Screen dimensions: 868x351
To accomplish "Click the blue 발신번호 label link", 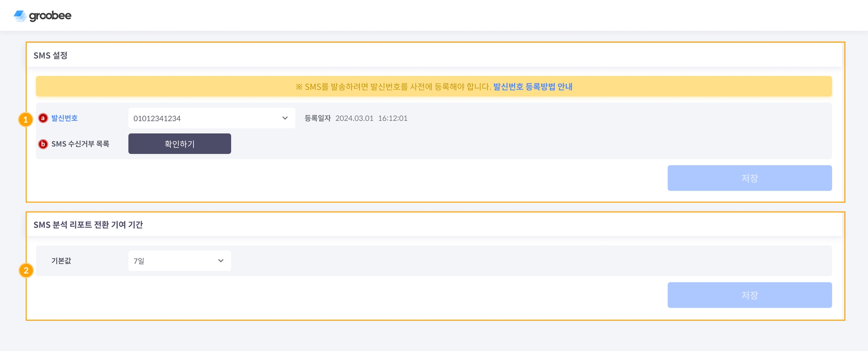I will point(64,118).
